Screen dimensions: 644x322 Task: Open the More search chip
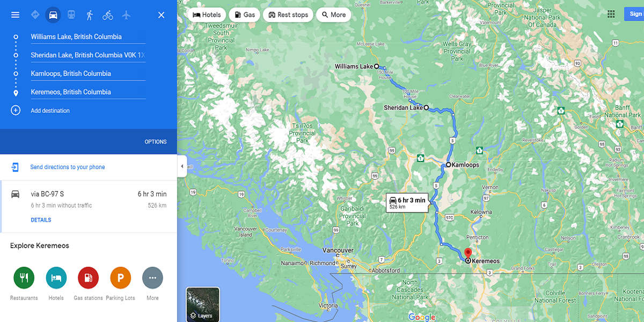pos(333,15)
